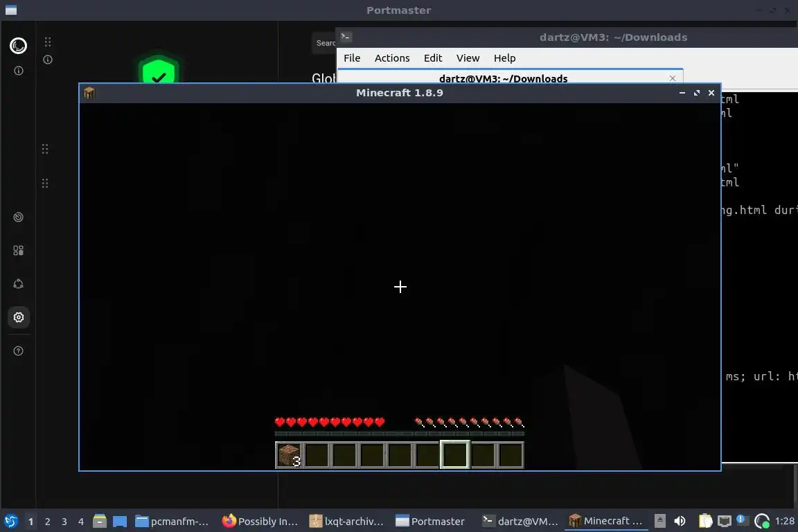Open Portmaster's network activity monitor icon
This screenshot has height=532, width=798.
pos(18,217)
